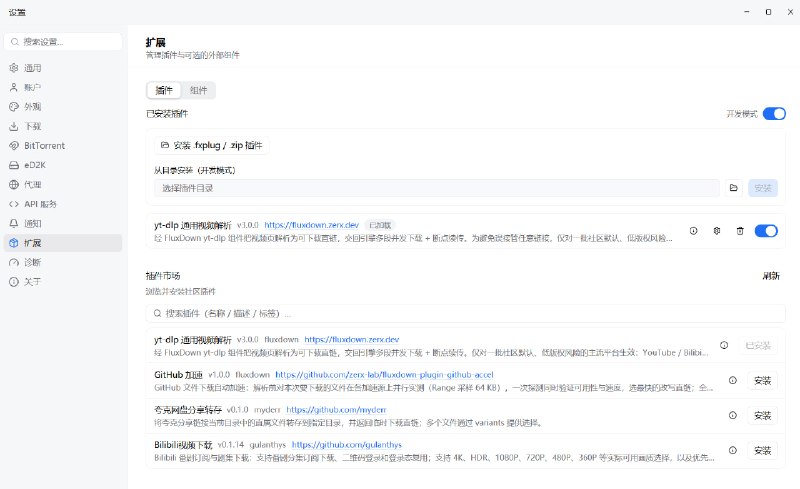The image size is (800, 489).
Task: Click the blue 安装 button next to directory field
Action: tap(763, 188)
